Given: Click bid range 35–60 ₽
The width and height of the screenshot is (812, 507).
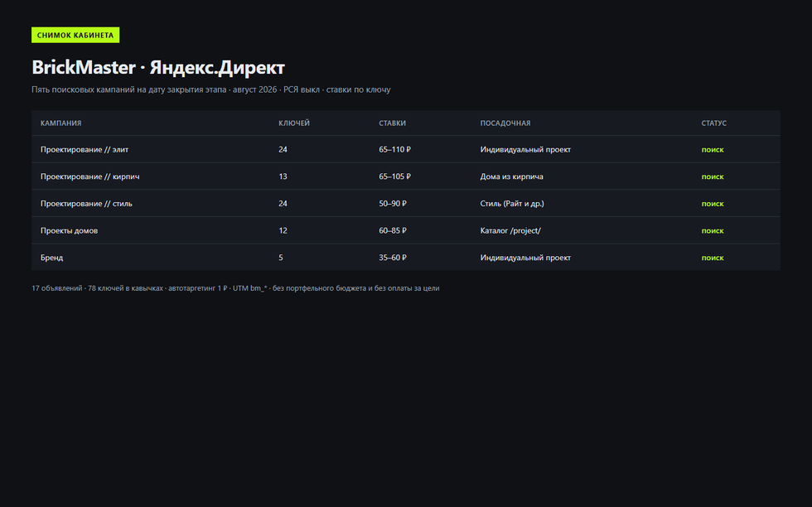Looking at the screenshot, I should (393, 258).
